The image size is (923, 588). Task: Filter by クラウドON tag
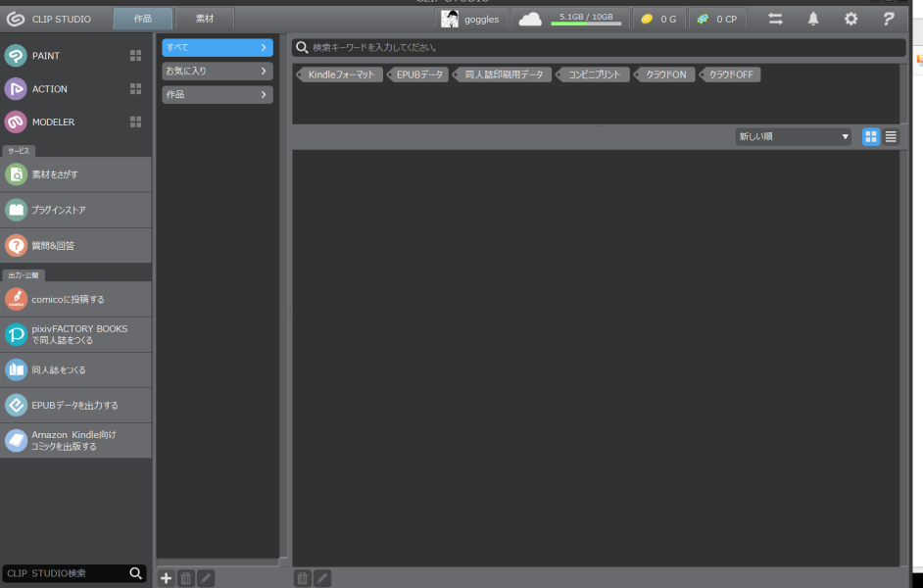[665, 74]
